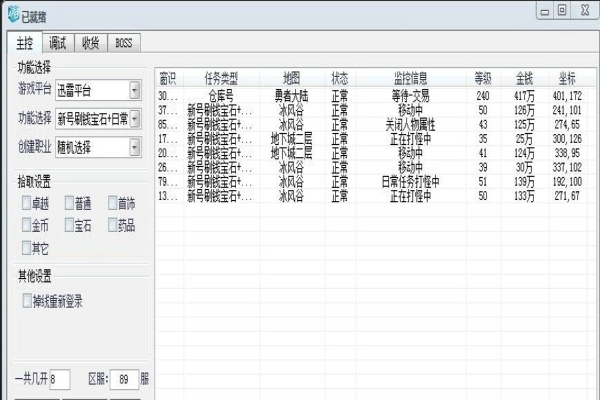Expand the 游戏平台 dropdown showing 迅雷平台
Screen dimensions: 600x400
pyautogui.click(x=135, y=91)
